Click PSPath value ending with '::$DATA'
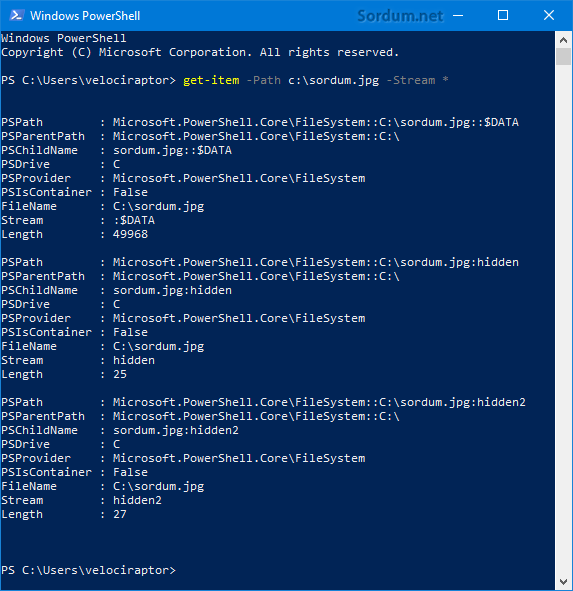 (x=316, y=122)
